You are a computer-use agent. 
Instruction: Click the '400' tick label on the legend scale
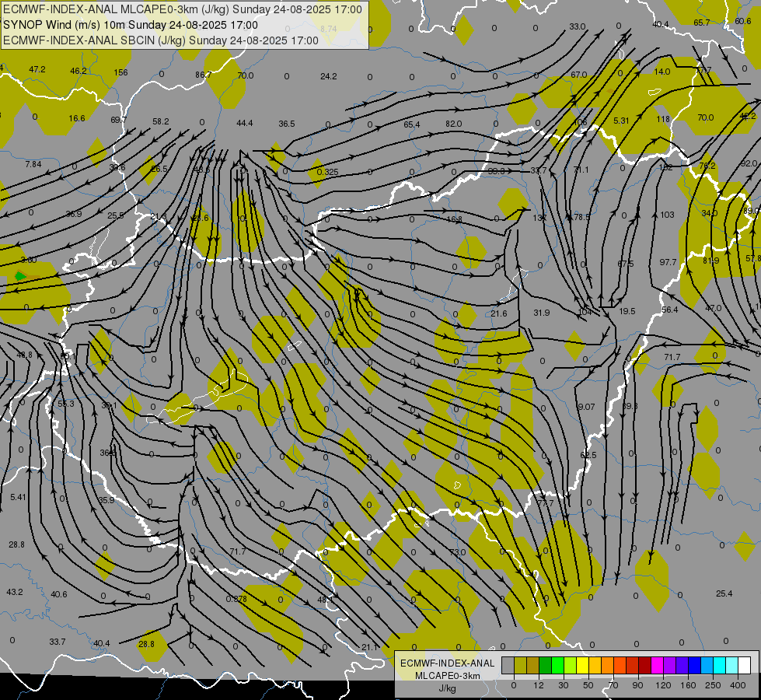tap(737, 685)
